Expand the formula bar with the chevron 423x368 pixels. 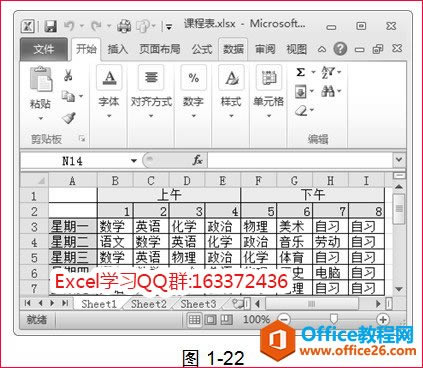399,160
